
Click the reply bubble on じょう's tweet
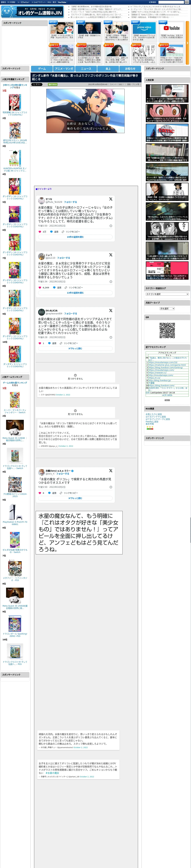click(x=54, y=287)
